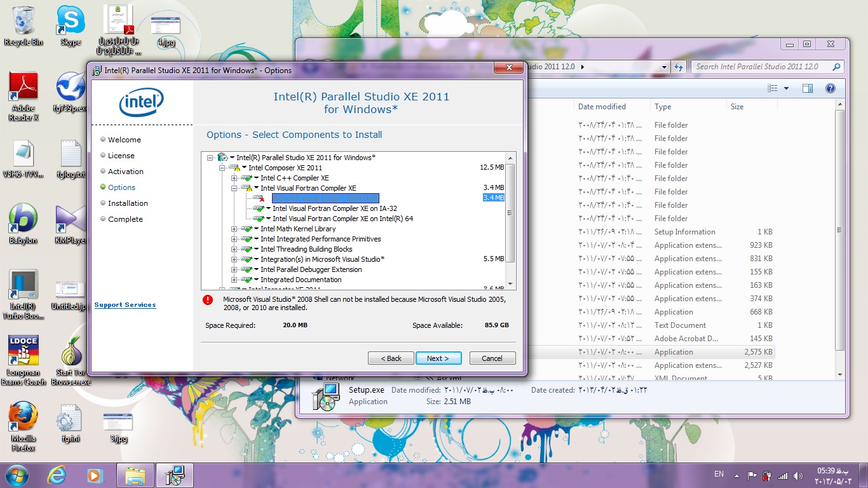
Task: Click the component list vertical scrollbar
Action: 510,213
